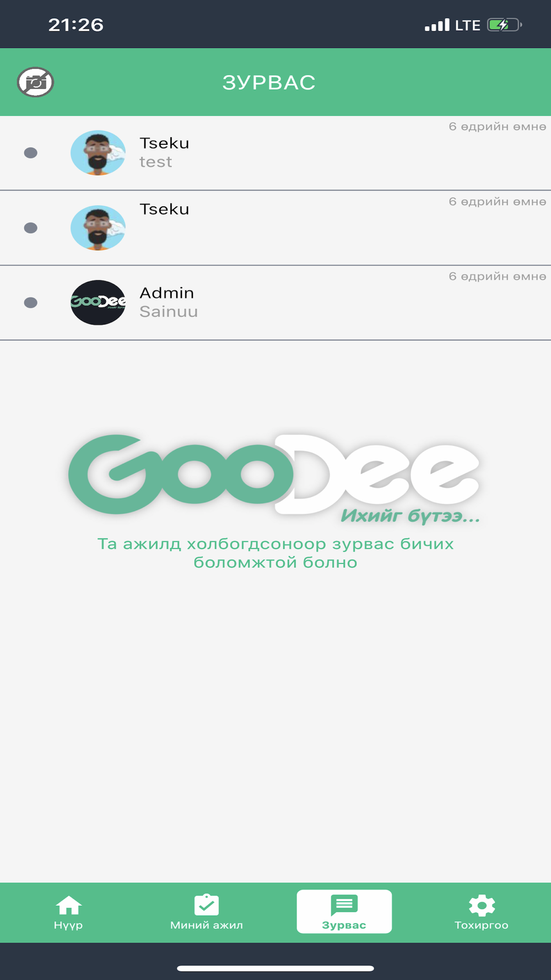Tap the Admin GooDee logo avatar
This screenshot has height=980, width=551.
pos(98,303)
